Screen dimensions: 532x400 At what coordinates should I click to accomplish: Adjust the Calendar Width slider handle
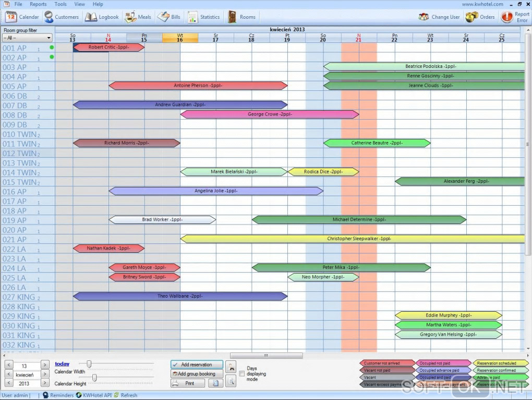[x=89, y=364]
